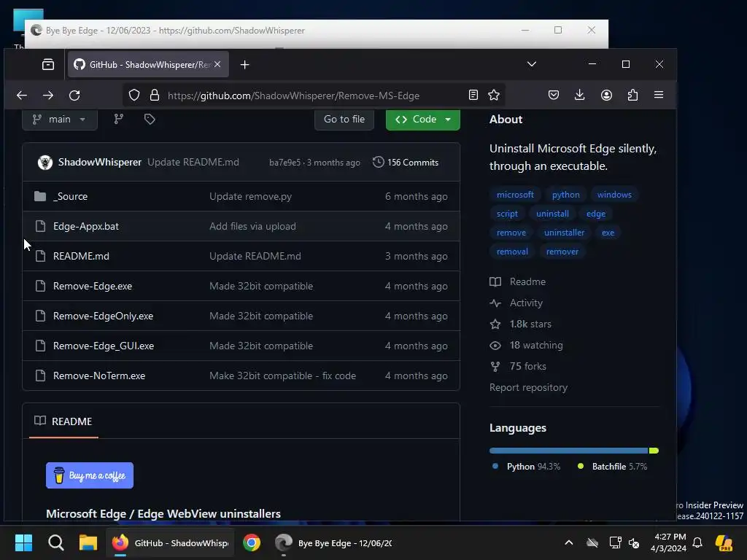This screenshot has height=560, width=747.
Task: Show hidden system tray icons
Action: tap(569, 542)
